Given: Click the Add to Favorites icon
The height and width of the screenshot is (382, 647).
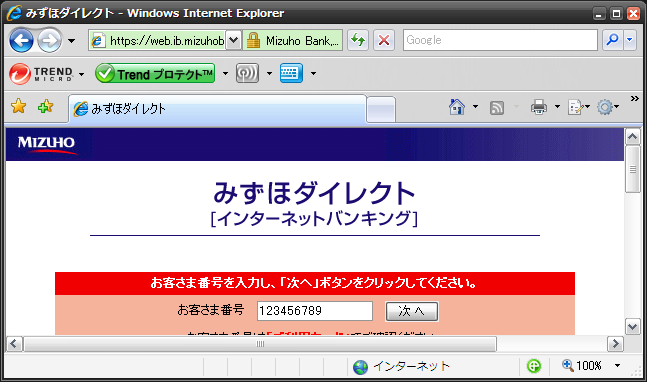Looking at the screenshot, I should 45,106.
